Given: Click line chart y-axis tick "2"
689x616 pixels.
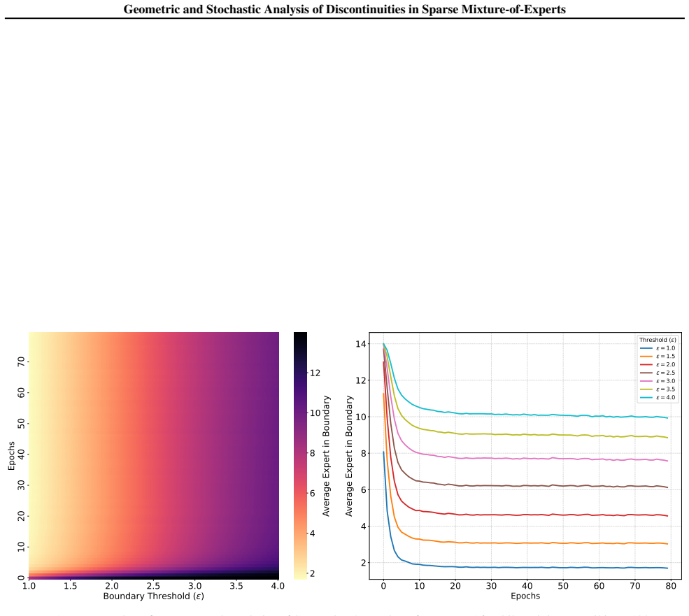Looking at the screenshot, I should point(363,563).
